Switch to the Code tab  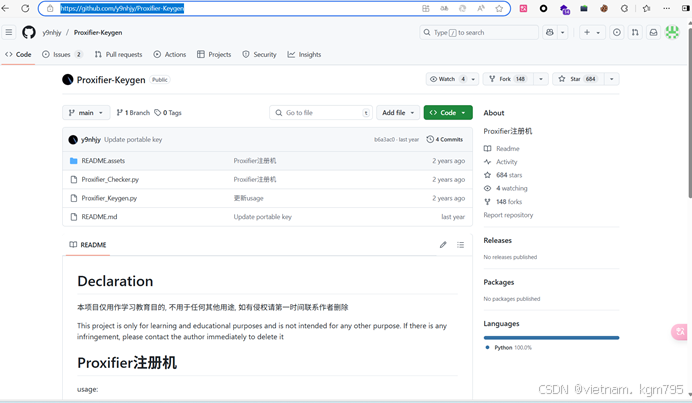point(18,54)
